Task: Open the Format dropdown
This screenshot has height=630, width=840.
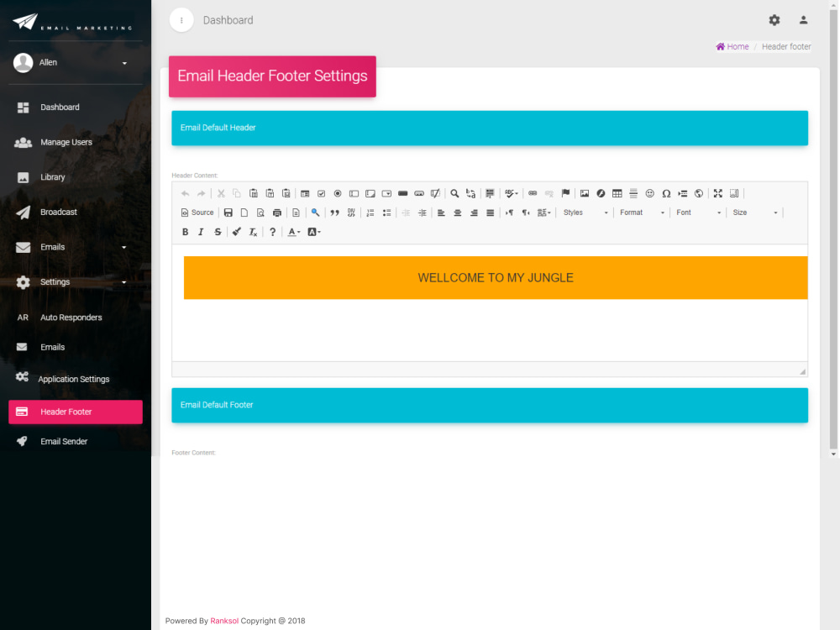Action: (x=642, y=213)
